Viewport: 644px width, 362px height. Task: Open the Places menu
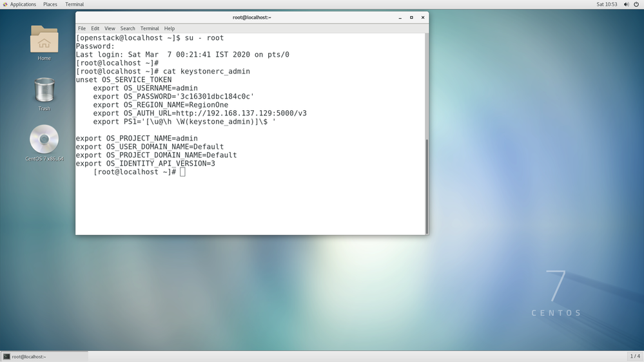point(50,5)
